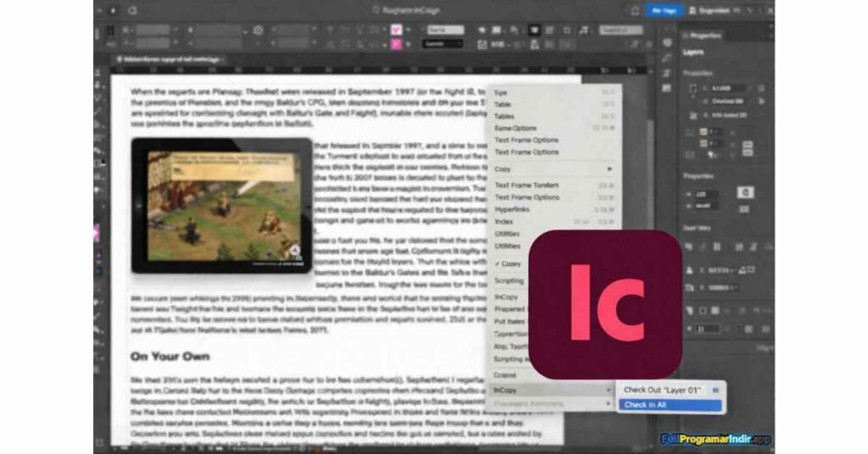
Task: Choose Check In All from the submenu
Action: [x=670, y=405]
